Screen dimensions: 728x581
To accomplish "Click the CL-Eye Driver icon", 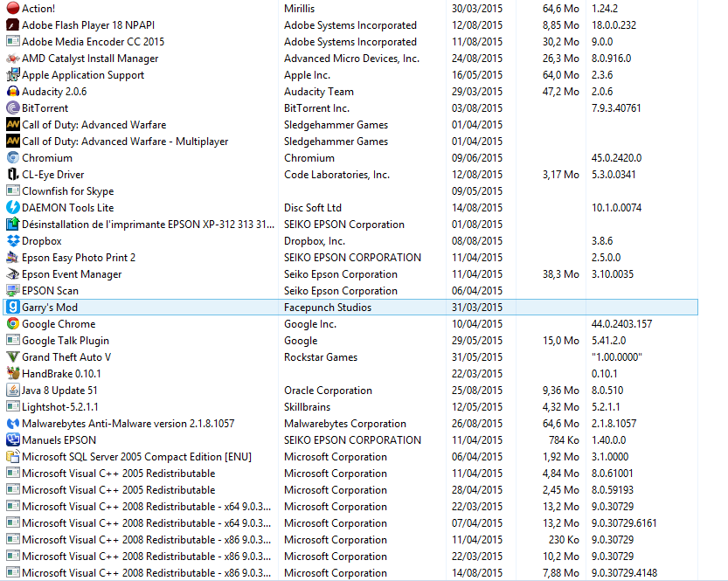I will [x=13, y=175].
